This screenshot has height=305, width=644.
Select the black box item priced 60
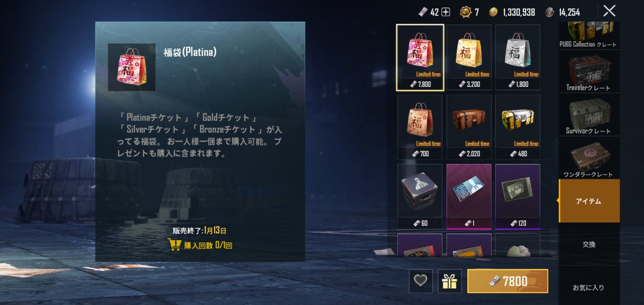(x=420, y=197)
